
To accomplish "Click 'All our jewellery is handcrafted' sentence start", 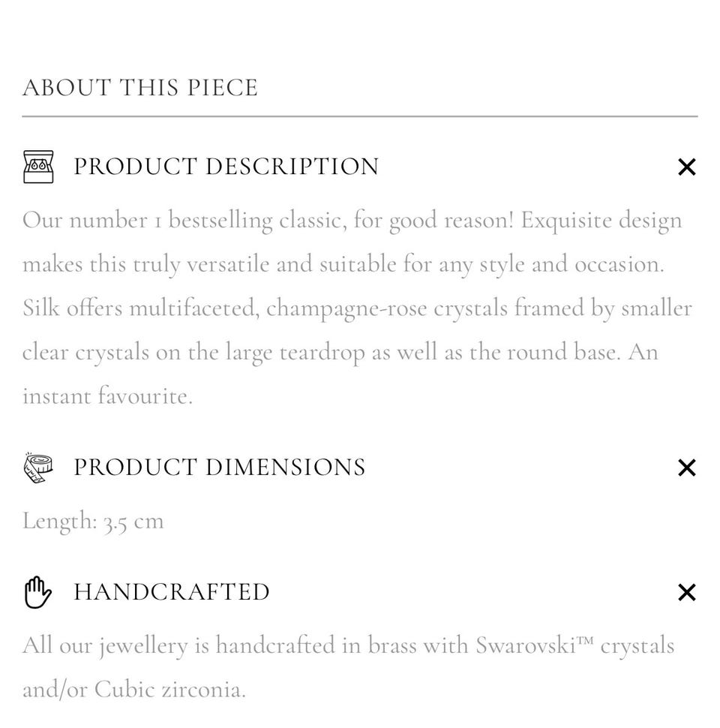I will (178, 646).
